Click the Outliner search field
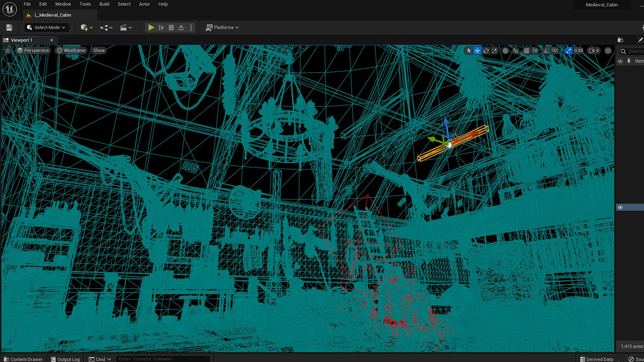This screenshot has height=362, width=644. pos(632,51)
